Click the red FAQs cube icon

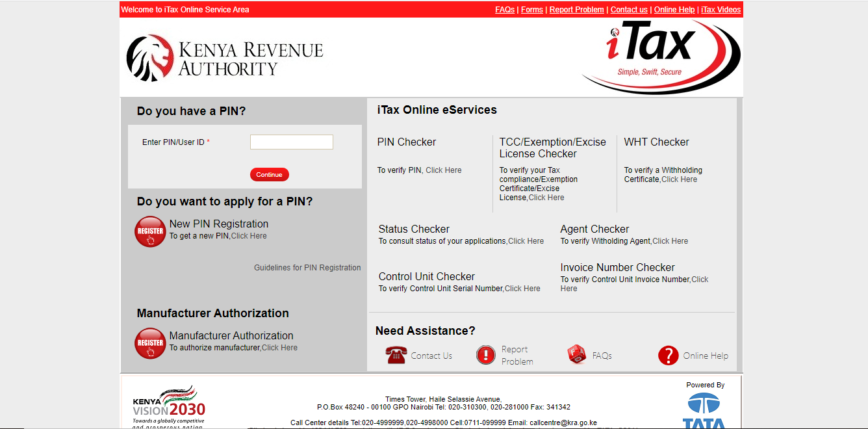coord(577,354)
